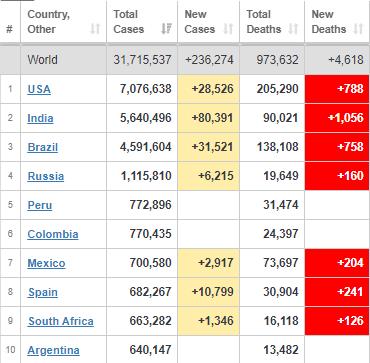Open the Peru country link

tap(40, 205)
